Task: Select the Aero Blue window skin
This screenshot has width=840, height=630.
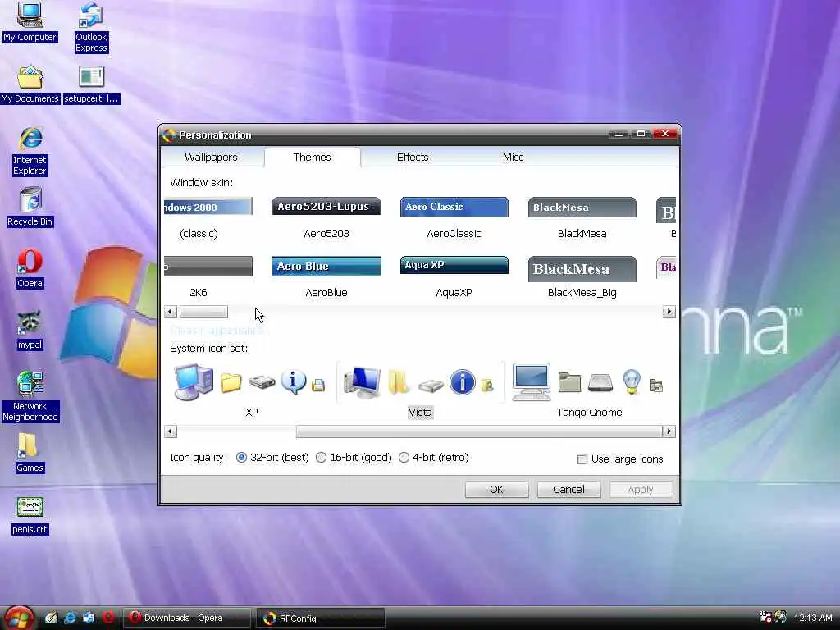Action: [x=326, y=277]
